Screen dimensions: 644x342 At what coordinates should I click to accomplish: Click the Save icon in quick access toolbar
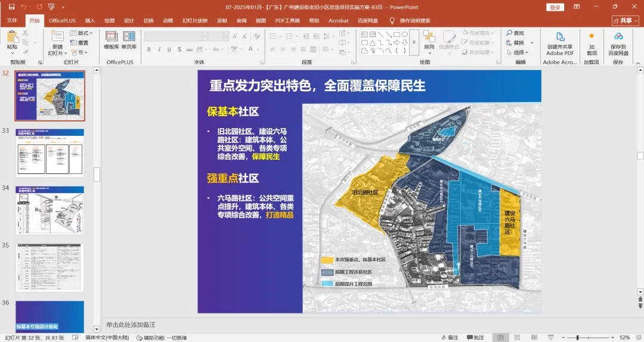point(11,7)
